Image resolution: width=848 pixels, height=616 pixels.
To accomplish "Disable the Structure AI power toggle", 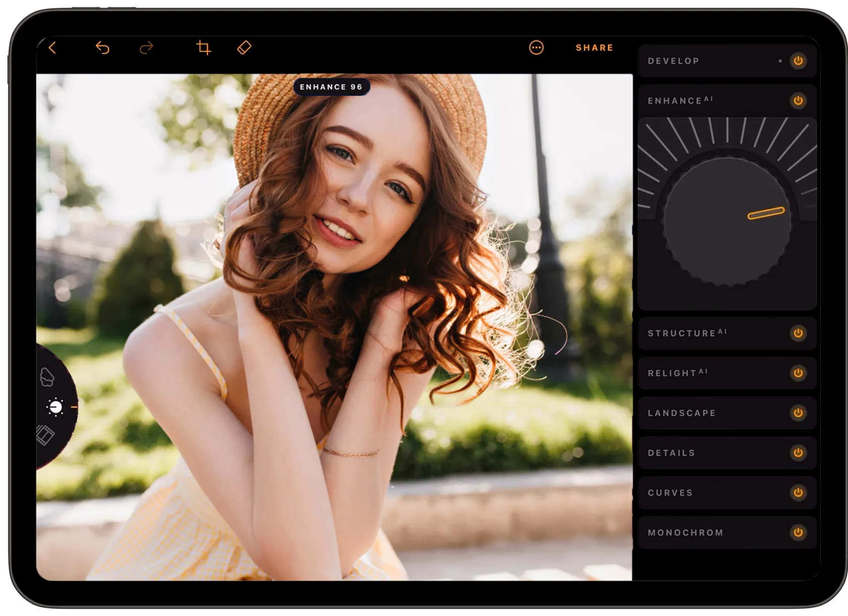I will [x=798, y=333].
